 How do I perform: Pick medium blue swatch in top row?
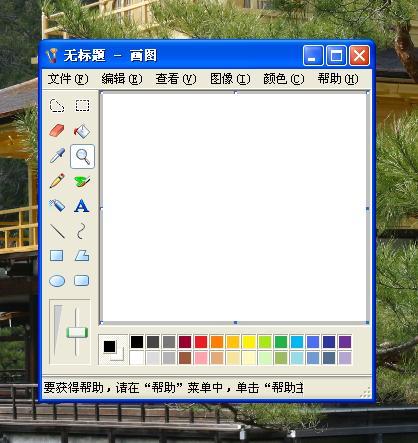(x=313, y=342)
